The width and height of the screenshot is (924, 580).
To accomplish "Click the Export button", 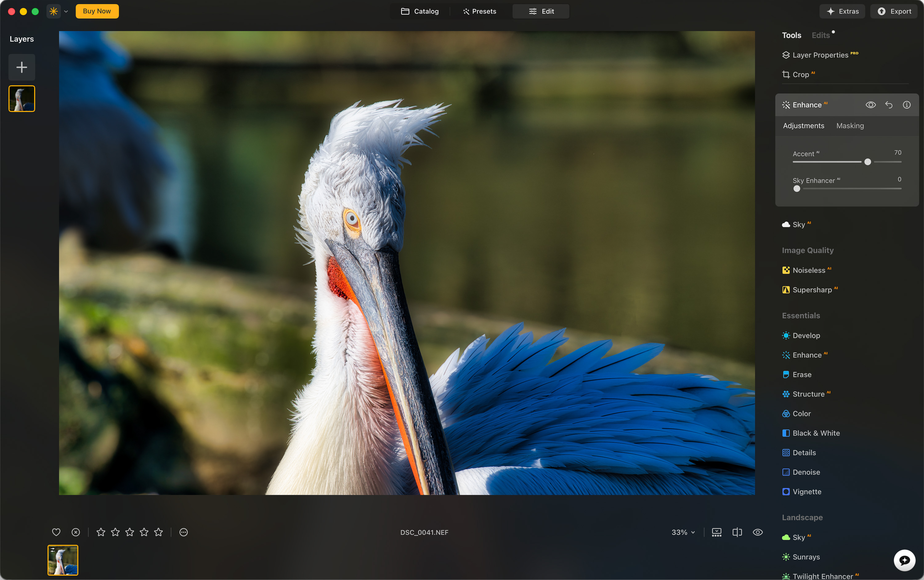I will point(894,11).
